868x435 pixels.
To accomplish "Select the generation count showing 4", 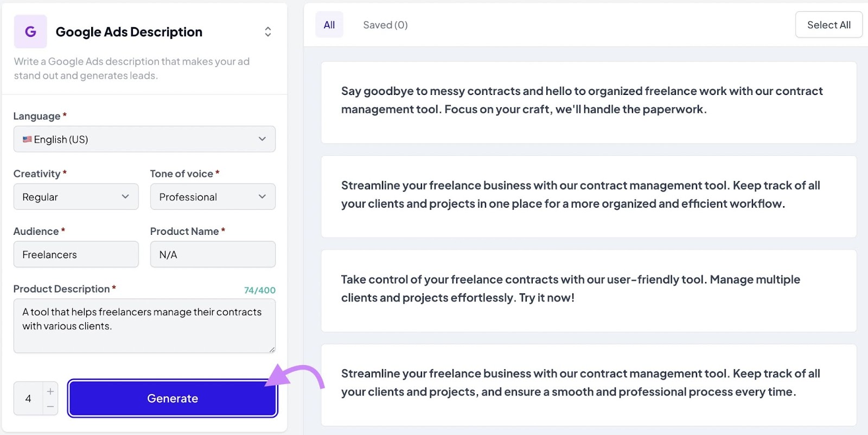I will [28, 398].
